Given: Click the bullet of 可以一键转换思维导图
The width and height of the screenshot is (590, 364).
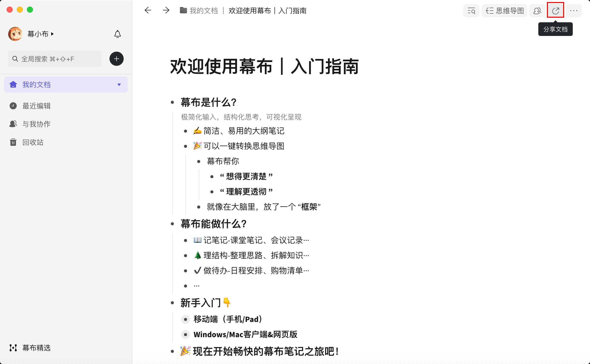Looking at the screenshot, I should point(186,146).
